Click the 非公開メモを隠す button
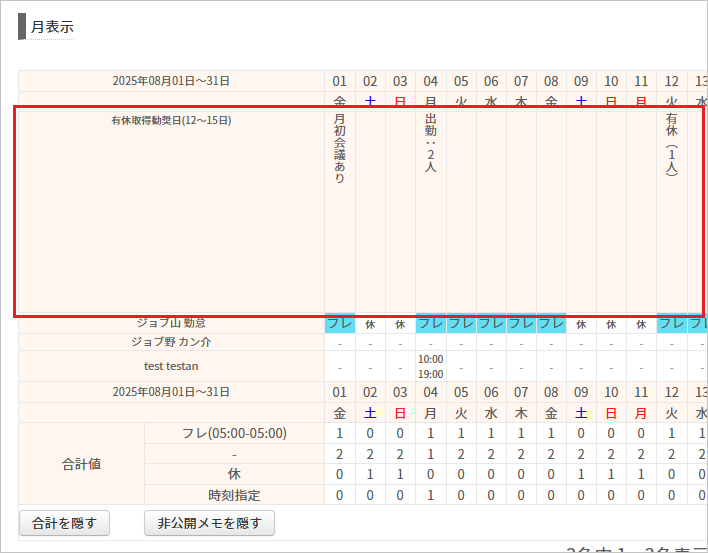 209,522
